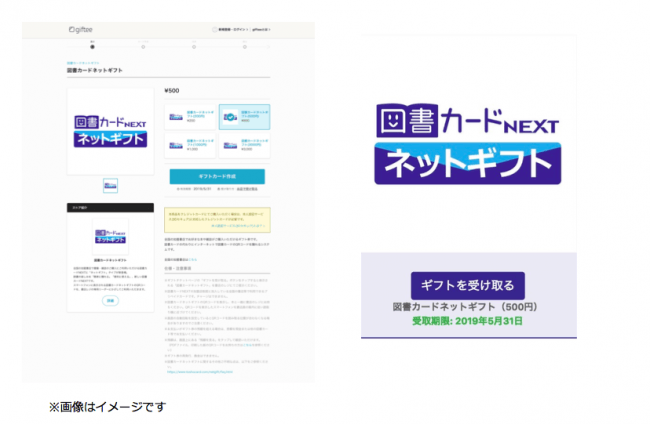
Task: Click the purple ギフトを受け取る button
Action: pyautogui.click(x=468, y=286)
